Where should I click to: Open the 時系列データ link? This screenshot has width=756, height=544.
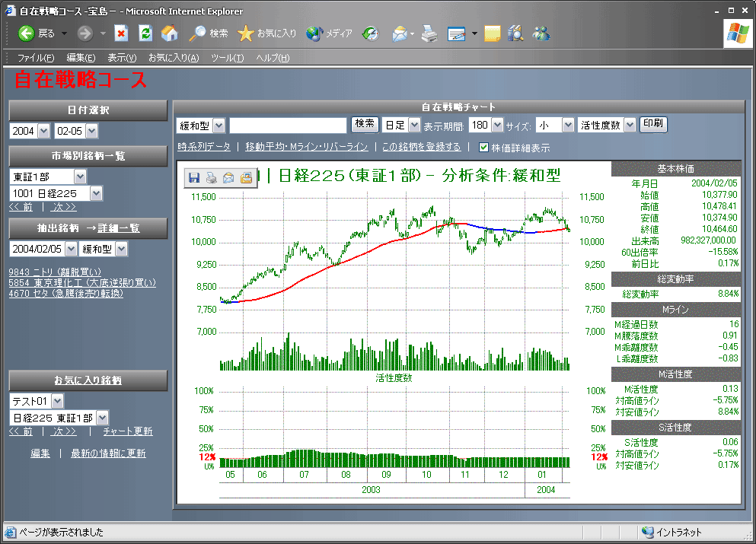[204, 147]
